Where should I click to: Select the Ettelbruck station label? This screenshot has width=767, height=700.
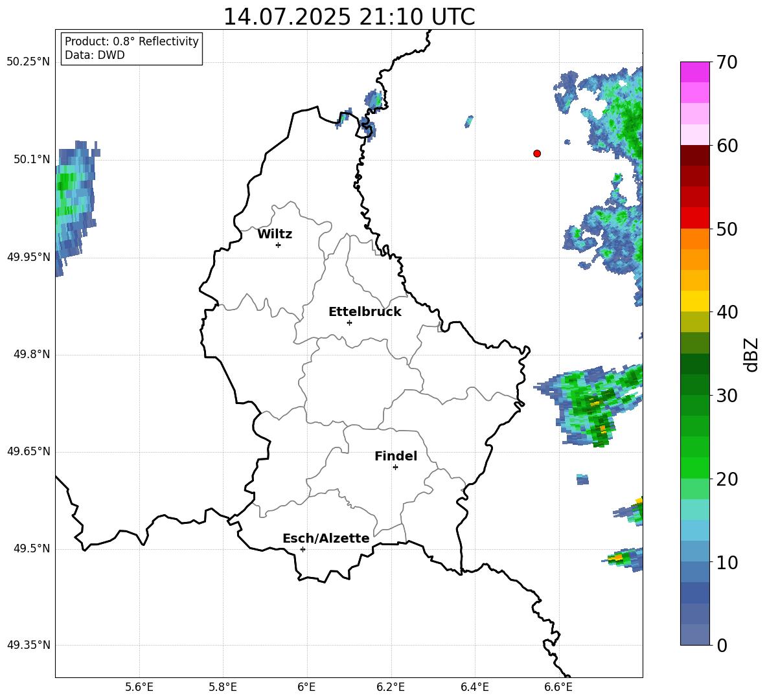(365, 312)
